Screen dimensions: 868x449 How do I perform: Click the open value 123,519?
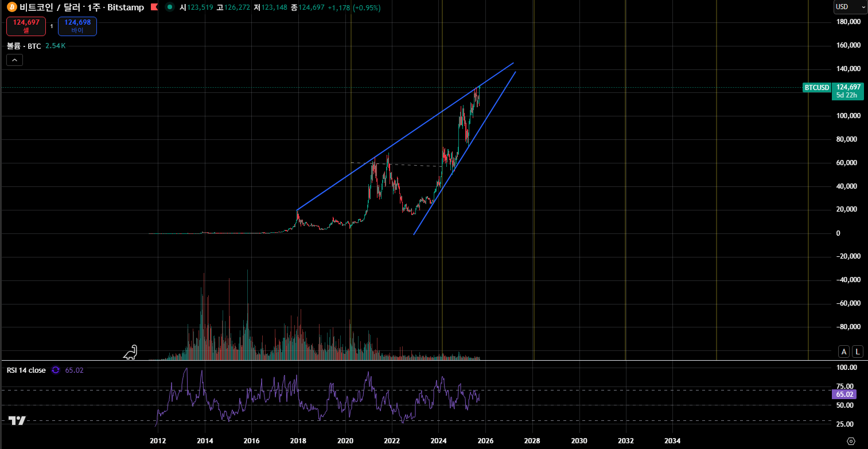(x=200, y=7)
